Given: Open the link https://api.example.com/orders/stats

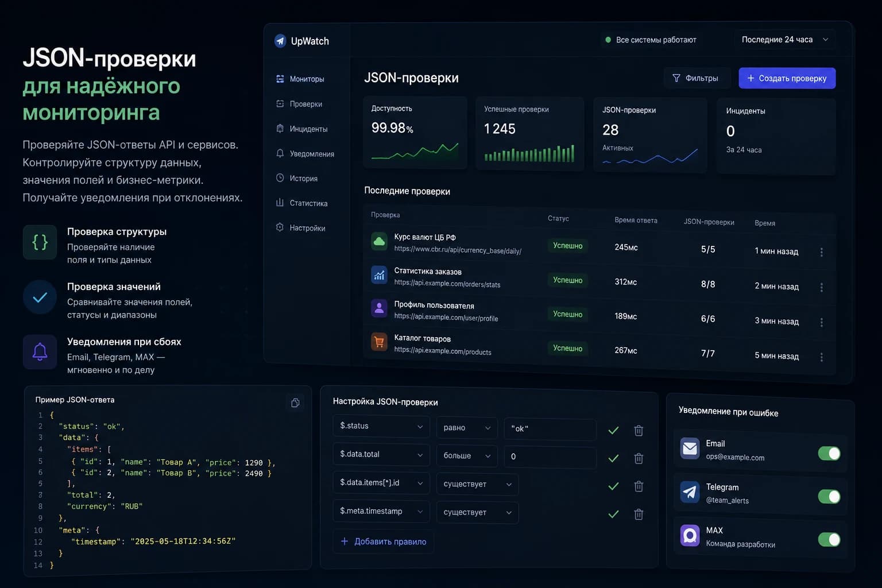Looking at the screenshot, I should pos(447,284).
